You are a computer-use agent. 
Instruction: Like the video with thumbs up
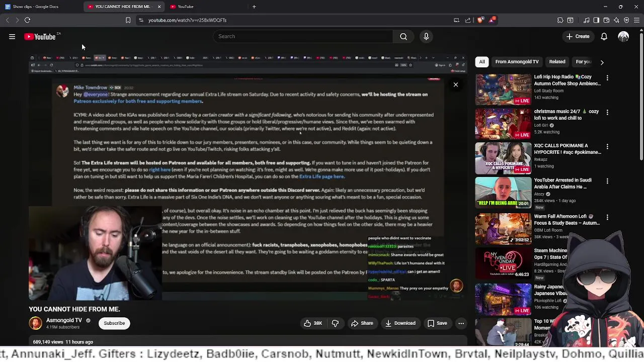pyautogui.click(x=312, y=323)
